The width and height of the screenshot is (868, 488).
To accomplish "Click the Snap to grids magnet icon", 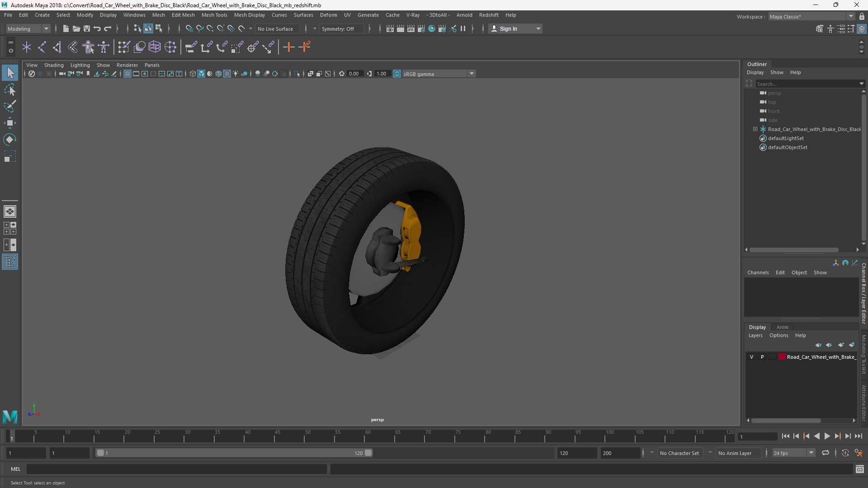I will pyautogui.click(x=189, y=28).
